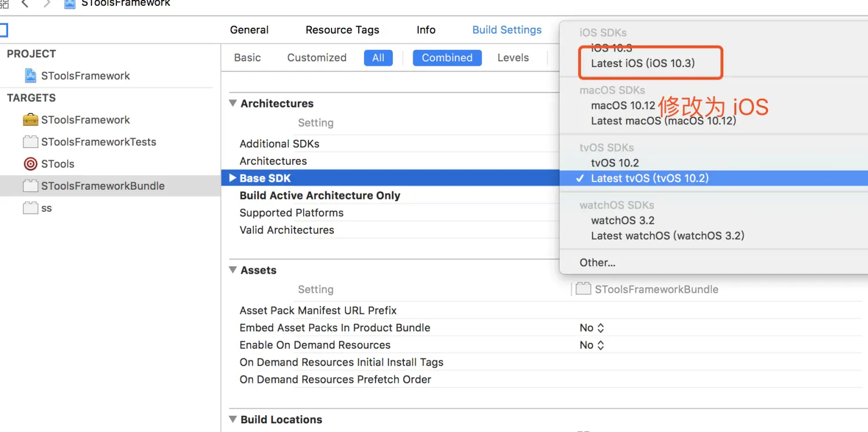Show Customized build settings
Viewport: 868px width, 432px height.
click(317, 58)
